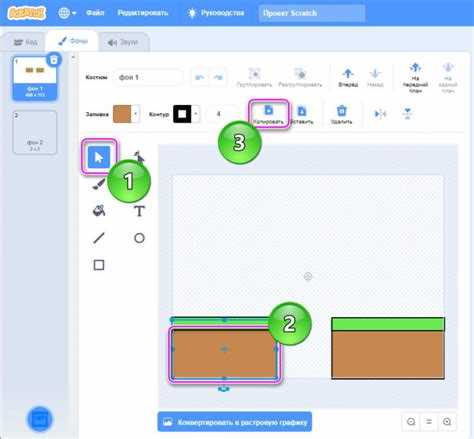This screenshot has height=439, width=474.
Task: Bring shape to front (На передний план)
Action: click(415, 77)
